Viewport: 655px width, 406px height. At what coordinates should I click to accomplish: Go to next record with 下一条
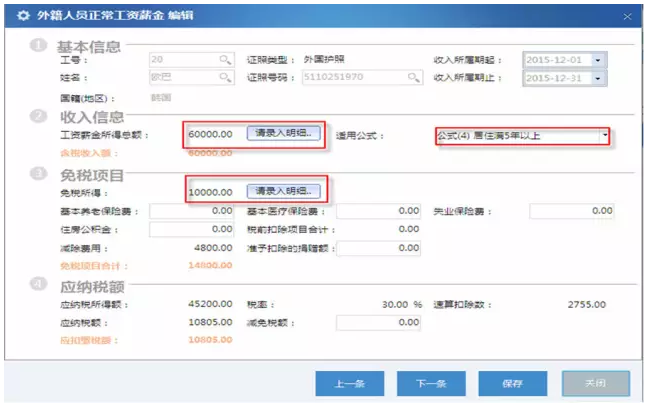click(431, 383)
